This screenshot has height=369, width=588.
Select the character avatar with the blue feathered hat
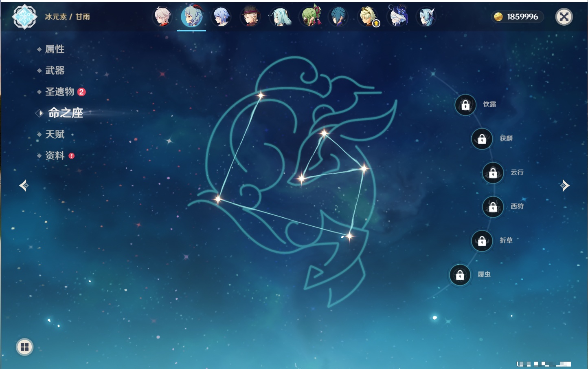[398, 17]
